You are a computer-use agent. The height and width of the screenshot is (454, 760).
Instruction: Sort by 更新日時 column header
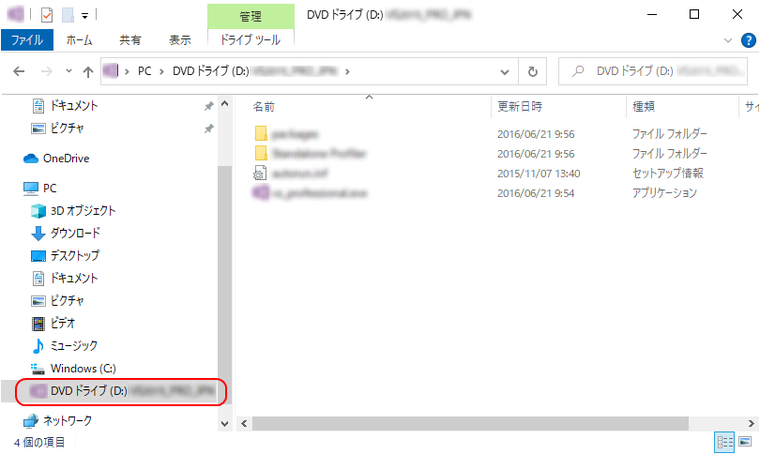tap(520, 107)
